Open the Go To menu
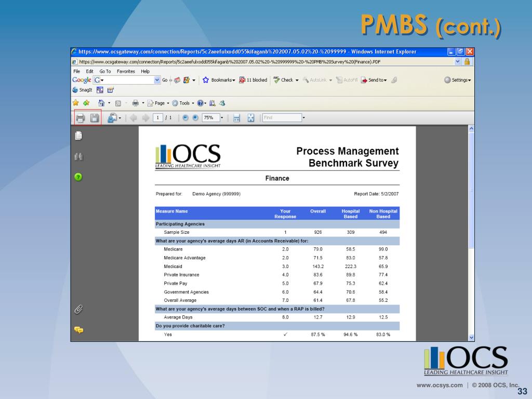532x399 pixels. pyautogui.click(x=105, y=71)
